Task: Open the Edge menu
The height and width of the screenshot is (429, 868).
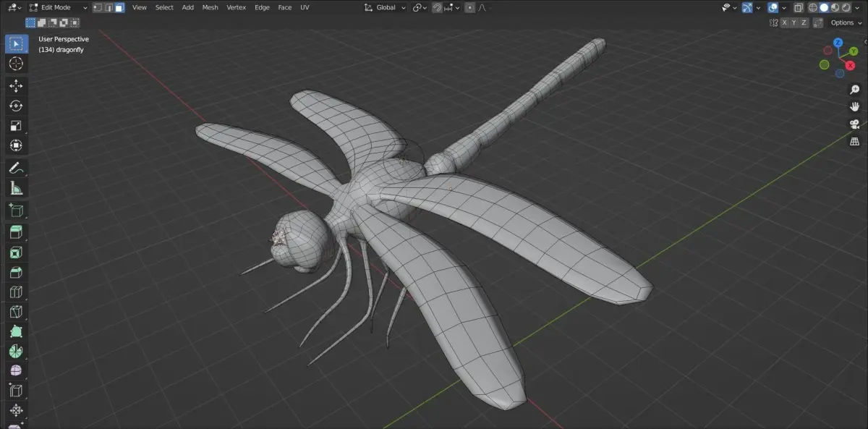Action: pos(262,7)
